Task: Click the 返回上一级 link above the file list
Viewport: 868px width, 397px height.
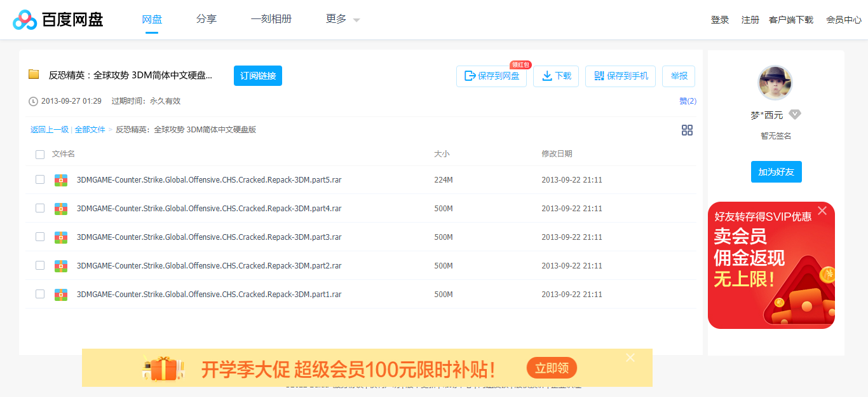Action: tap(48, 129)
